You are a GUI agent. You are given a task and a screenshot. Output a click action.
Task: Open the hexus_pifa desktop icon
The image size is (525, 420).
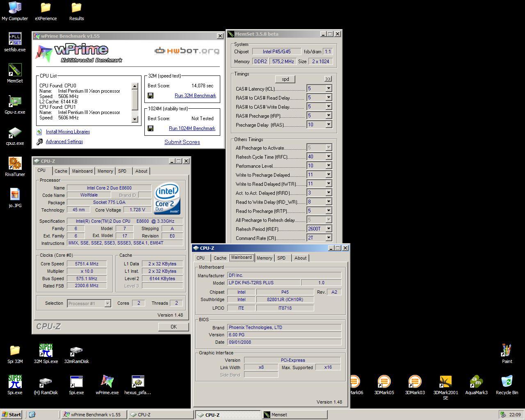click(x=138, y=385)
